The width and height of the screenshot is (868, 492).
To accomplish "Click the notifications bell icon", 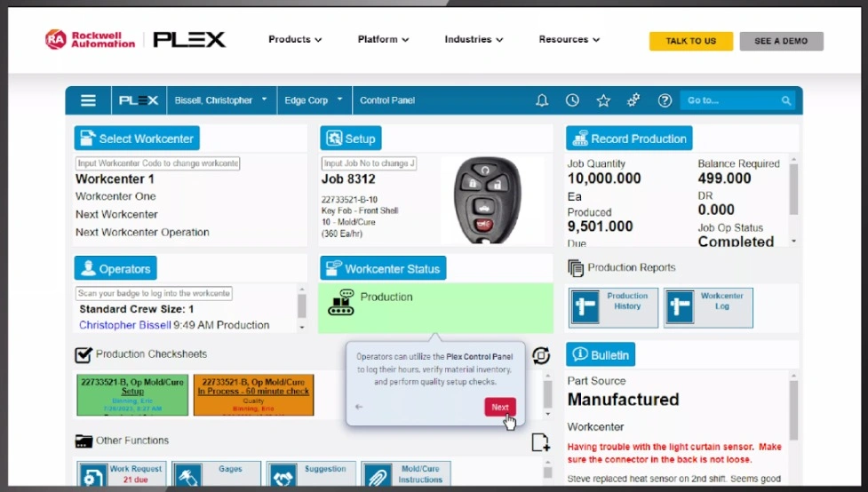I will [542, 100].
